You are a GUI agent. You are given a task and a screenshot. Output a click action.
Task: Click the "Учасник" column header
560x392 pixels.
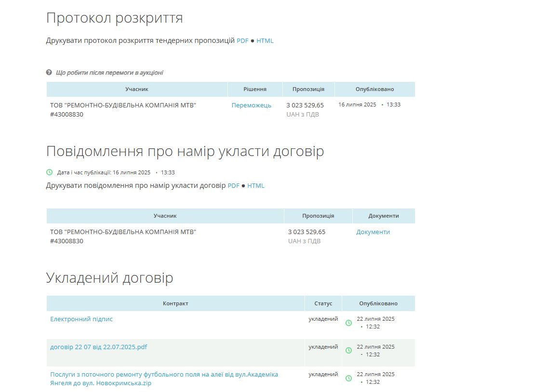137,89
